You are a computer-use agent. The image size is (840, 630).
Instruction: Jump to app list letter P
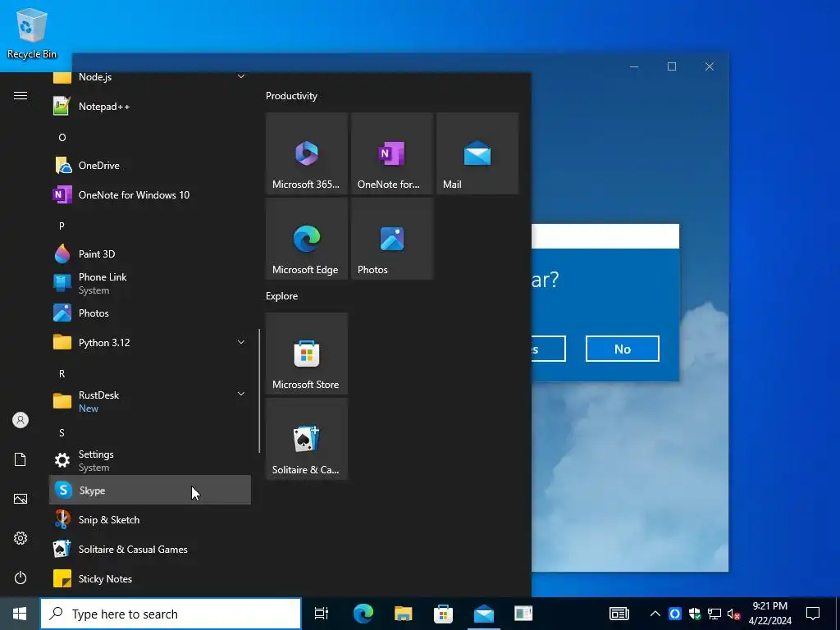[x=62, y=226]
